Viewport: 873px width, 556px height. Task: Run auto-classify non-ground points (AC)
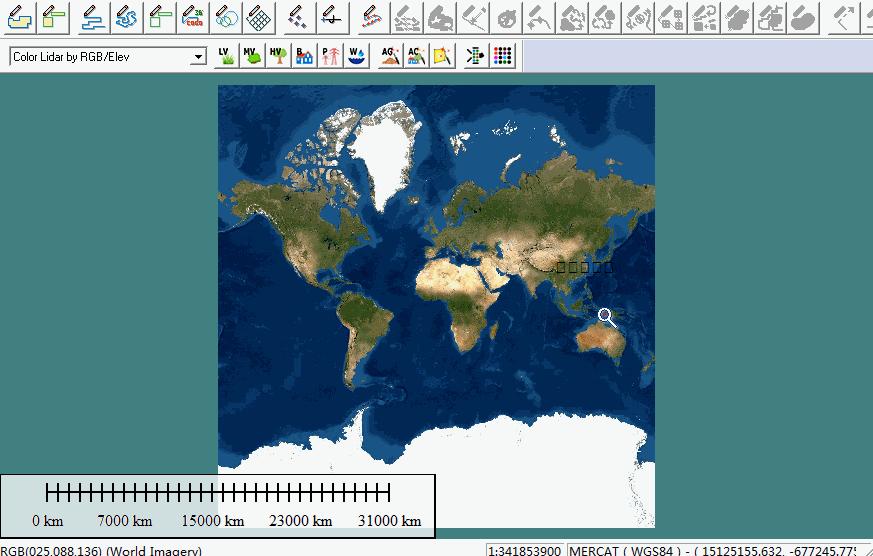(416, 56)
